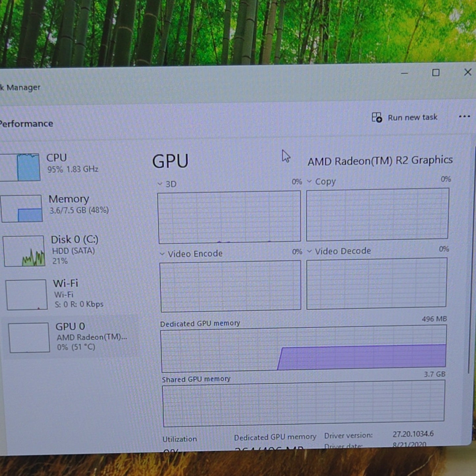Select the Dedicated GPU memory graph

click(304, 349)
